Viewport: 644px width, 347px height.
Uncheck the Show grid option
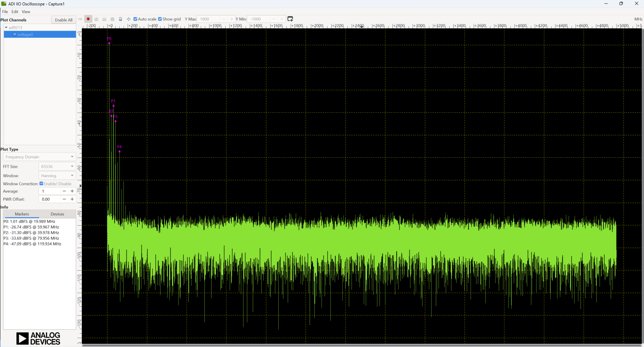(159, 19)
